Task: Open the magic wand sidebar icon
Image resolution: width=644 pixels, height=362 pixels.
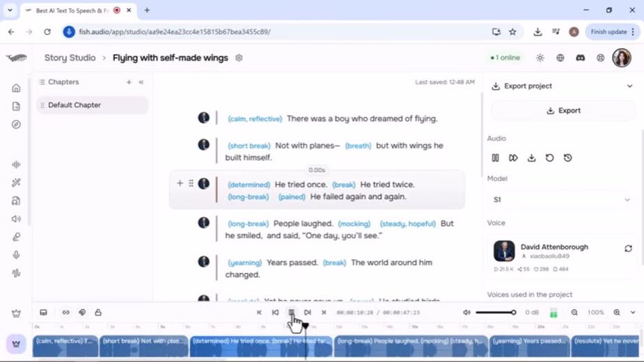Action: coord(16,182)
